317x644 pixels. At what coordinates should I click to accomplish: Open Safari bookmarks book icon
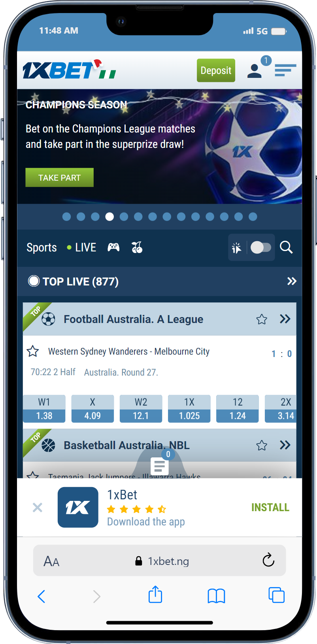pyautogui.click(x=216, y=596)
